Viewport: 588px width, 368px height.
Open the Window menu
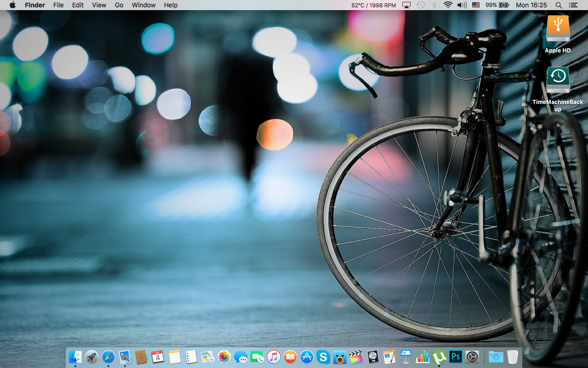click(x=144, y=5)
